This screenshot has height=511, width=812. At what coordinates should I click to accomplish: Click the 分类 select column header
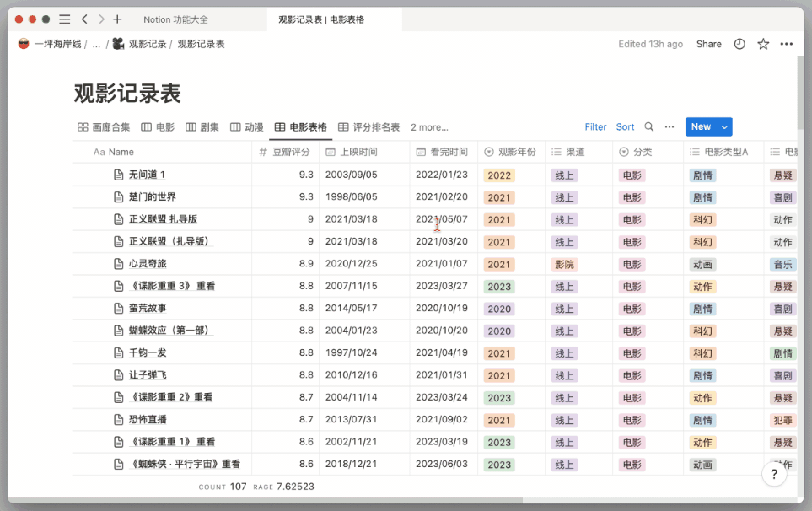click(x=648, y=152)
